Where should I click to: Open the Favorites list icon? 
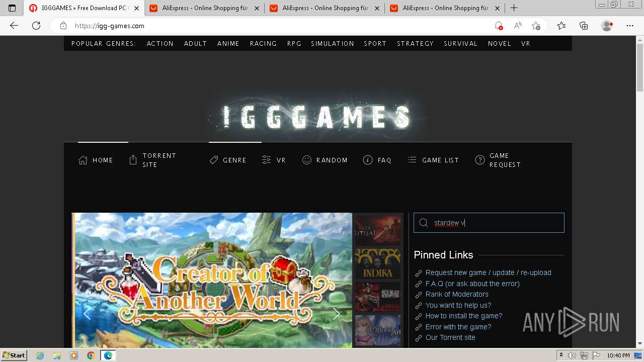click(561, 26)
